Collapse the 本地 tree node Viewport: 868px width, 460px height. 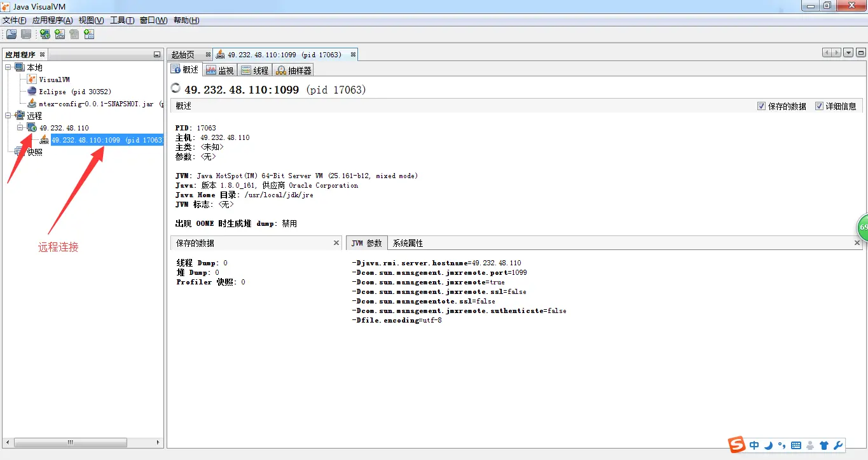pyautogui.click(x=8, y=67)
